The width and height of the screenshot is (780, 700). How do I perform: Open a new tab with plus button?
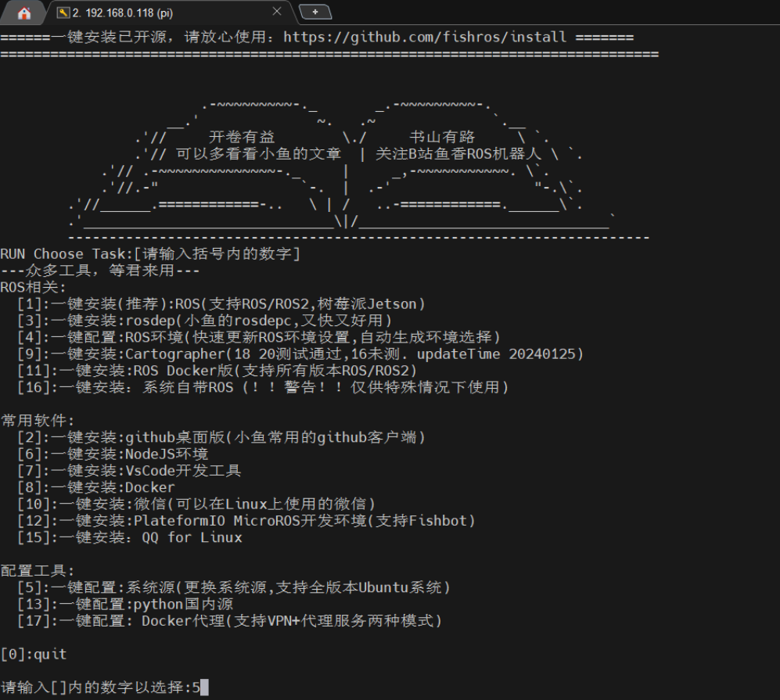tap(315, 12)
